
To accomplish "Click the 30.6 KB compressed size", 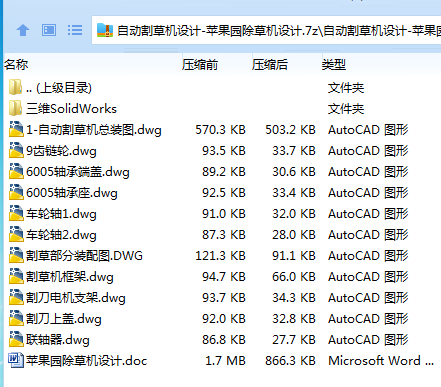I will [294, 172].
